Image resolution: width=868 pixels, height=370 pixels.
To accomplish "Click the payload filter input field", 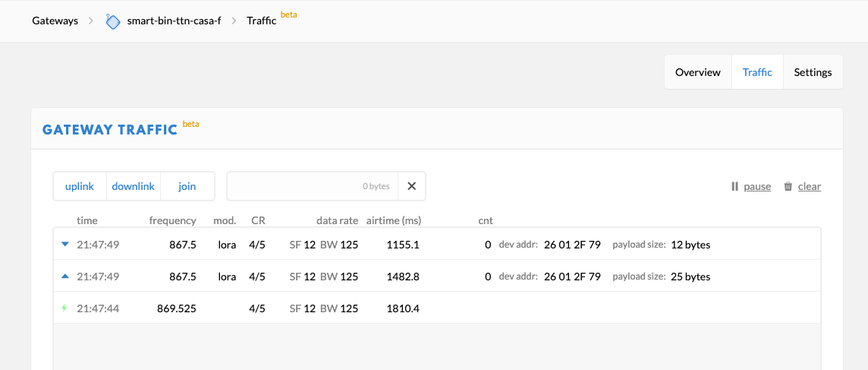I will 312,186.
